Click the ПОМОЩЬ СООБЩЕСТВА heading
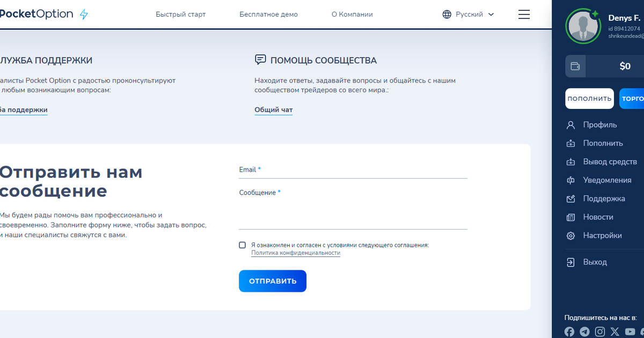This screenshot has width=644, height=338. 324,61
